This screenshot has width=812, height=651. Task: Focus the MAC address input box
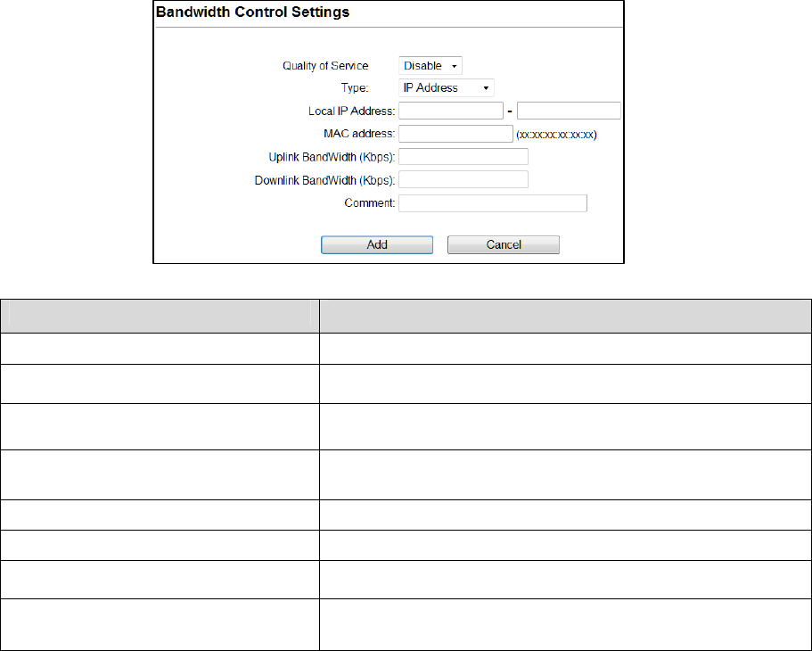[455, 134]
